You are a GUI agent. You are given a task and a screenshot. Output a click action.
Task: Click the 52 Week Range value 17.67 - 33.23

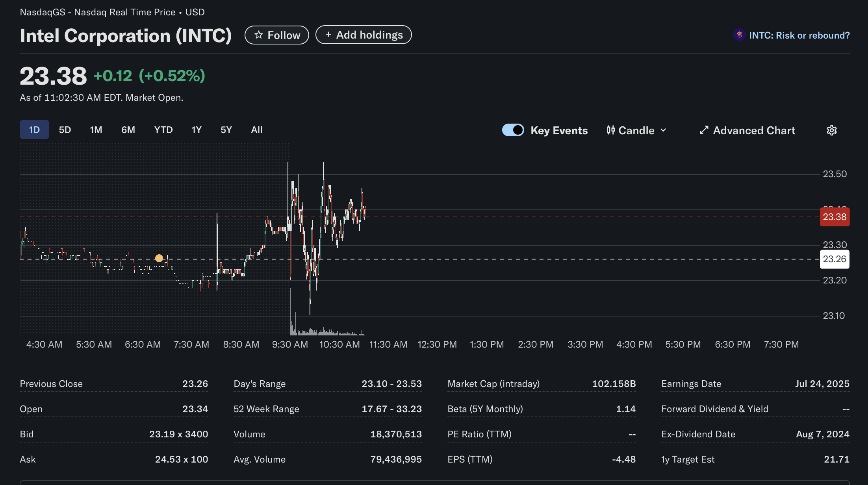(x=391, y=409)
